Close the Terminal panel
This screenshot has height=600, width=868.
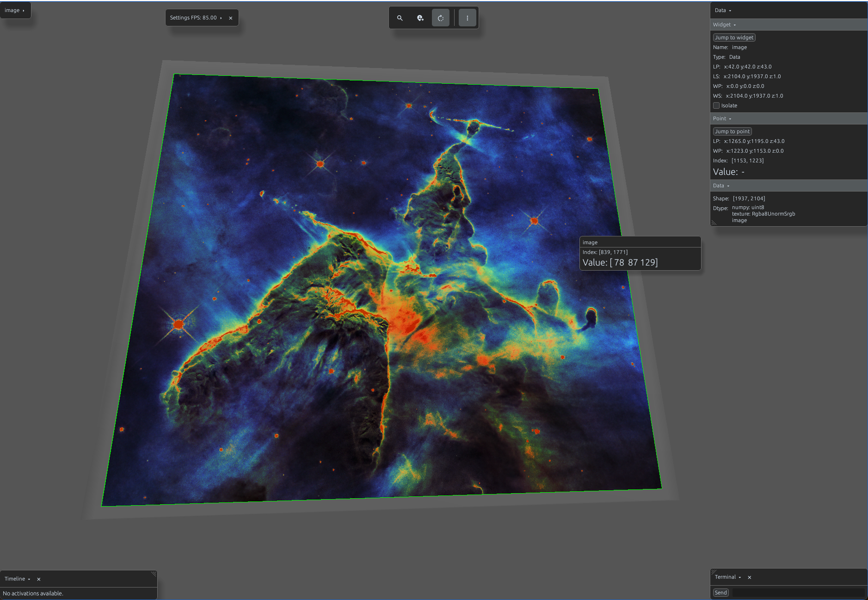click(750, 577)
